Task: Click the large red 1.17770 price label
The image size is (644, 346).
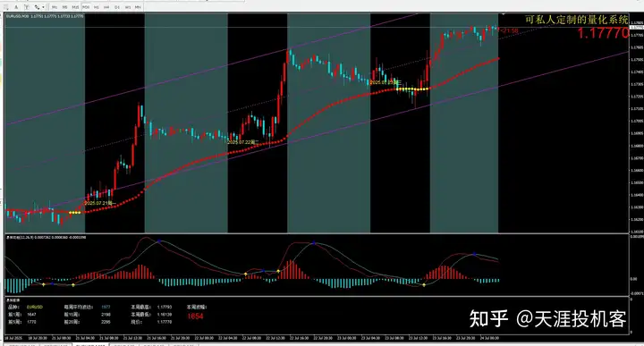Action: coord(603,33)
